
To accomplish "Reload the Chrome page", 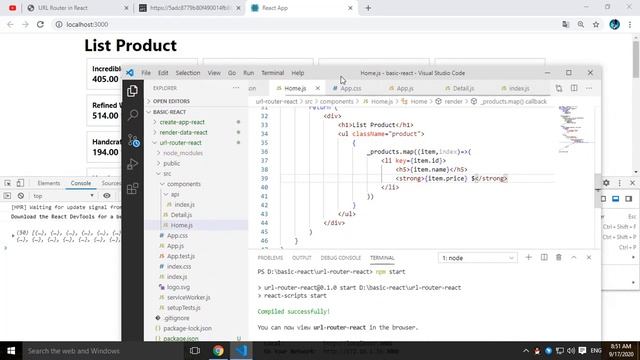I will pyautogui.click(x=40, y=24).
